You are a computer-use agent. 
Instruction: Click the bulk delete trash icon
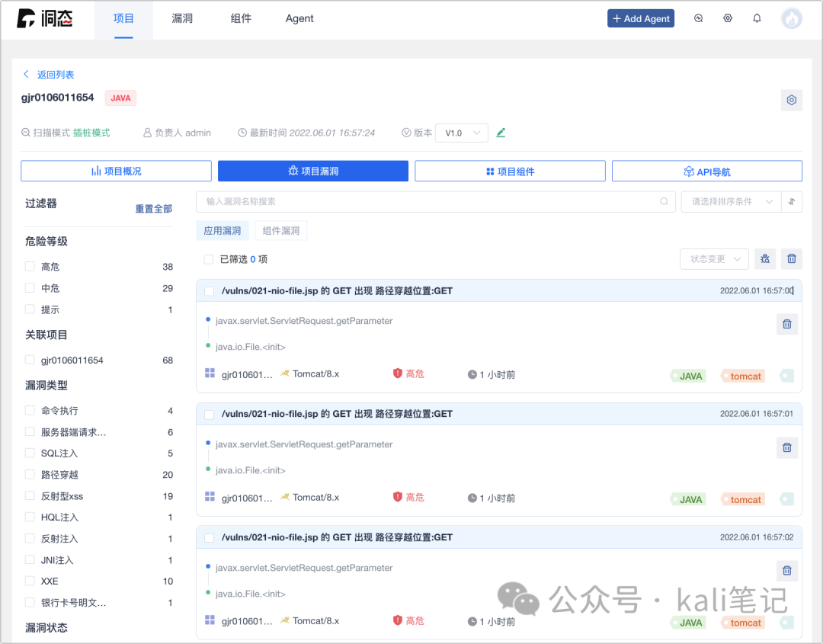pos(792,259)
